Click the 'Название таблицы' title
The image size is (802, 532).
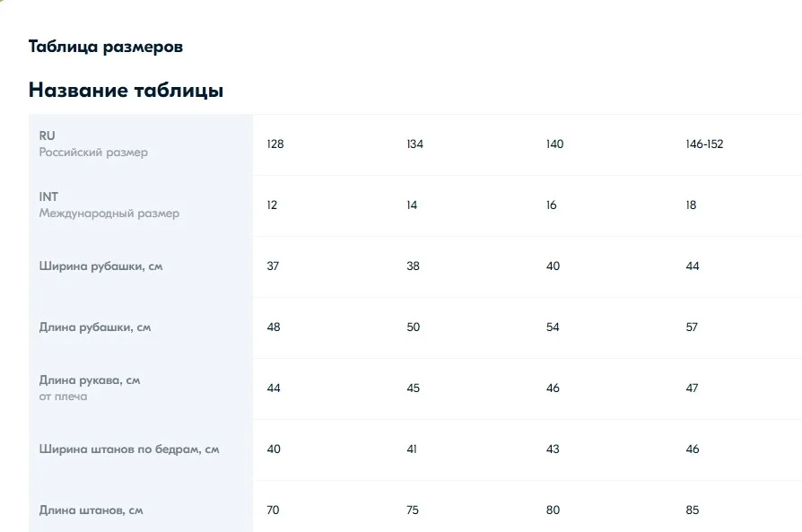126,90
